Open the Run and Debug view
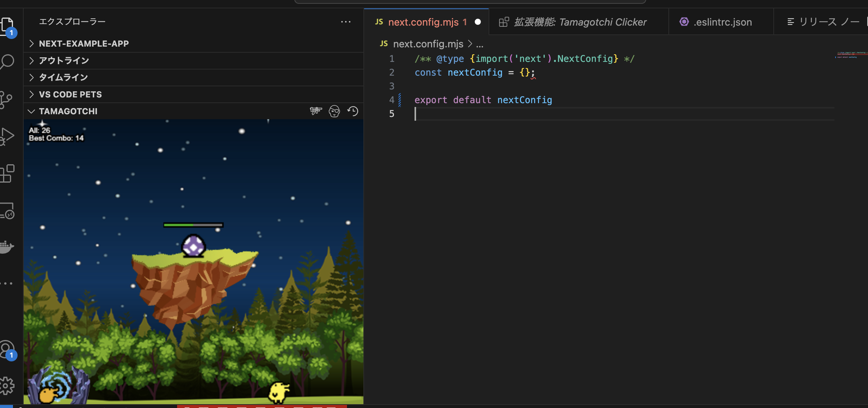The height and width of the screenshot is (408, 868). [x=8, y=136]
